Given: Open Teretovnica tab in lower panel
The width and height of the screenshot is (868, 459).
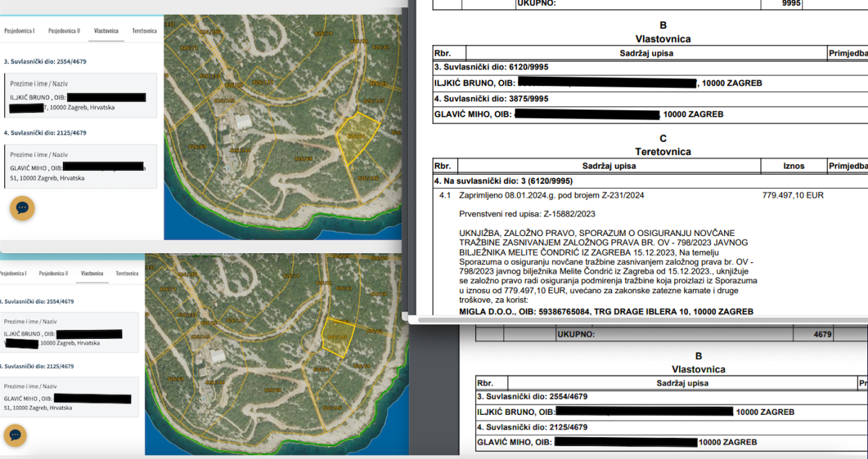Looking at the screenshot, I should 127,274.
